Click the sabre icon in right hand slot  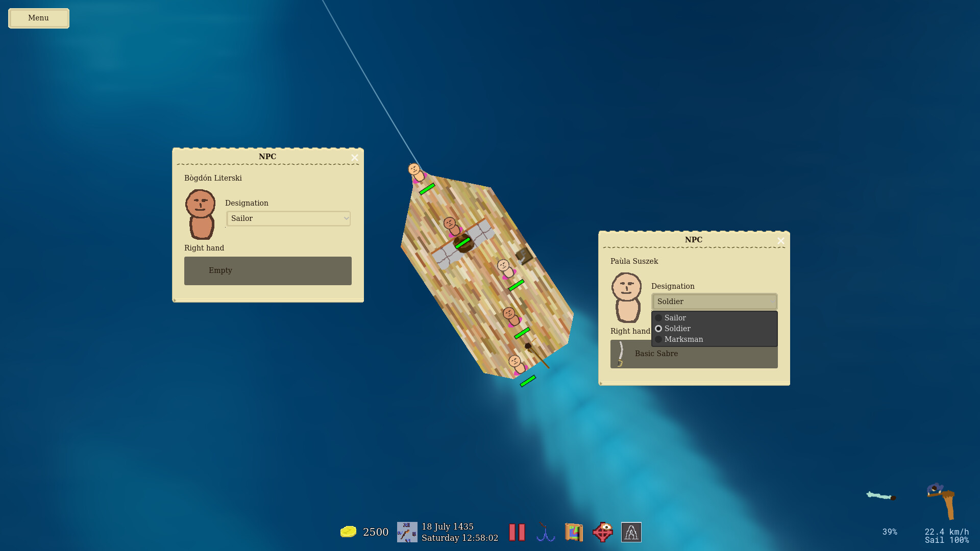(x=620, y=354)
